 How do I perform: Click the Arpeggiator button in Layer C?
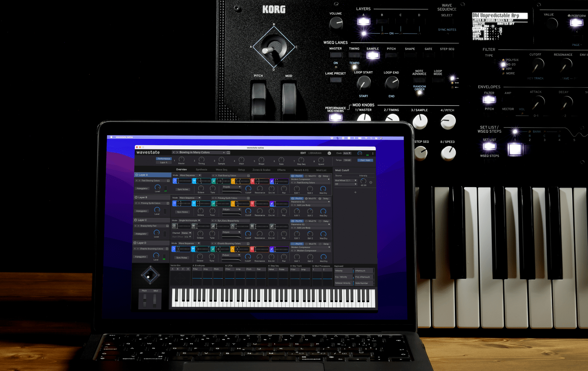(x=141, y=234)
